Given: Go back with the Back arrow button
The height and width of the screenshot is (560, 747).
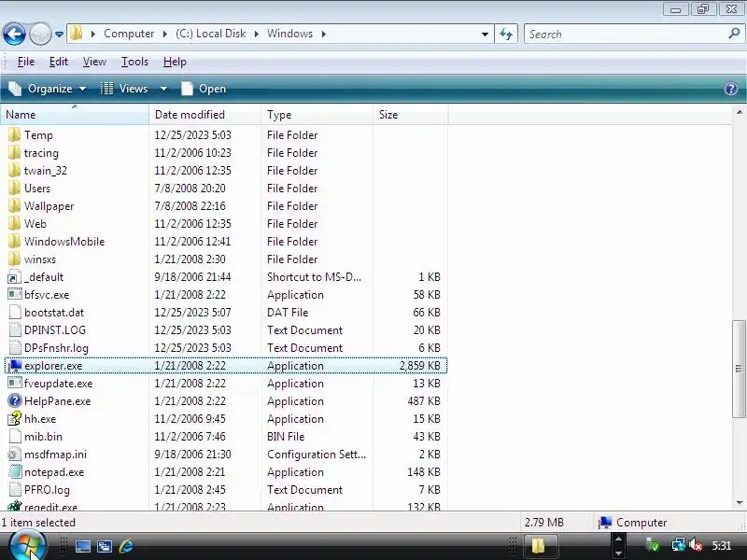Looking at the screenshot, I should click(14, 34).
